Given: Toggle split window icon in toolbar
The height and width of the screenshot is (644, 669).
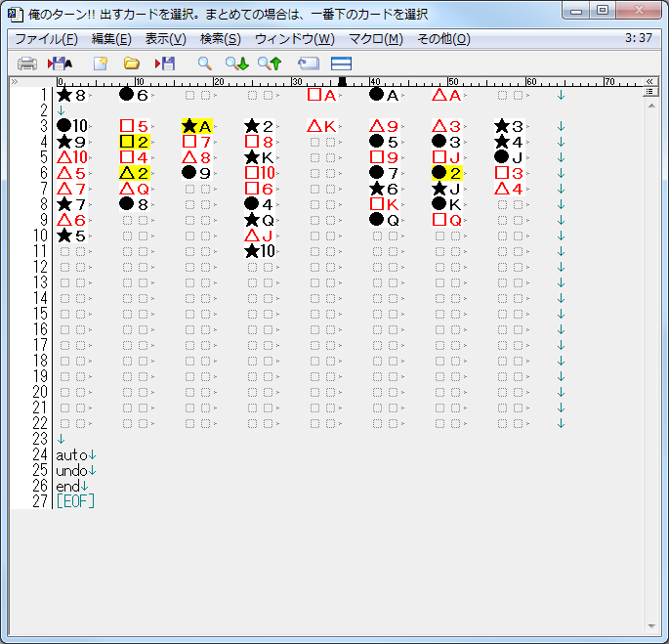Looking at the screenshot, I should 341,64.
